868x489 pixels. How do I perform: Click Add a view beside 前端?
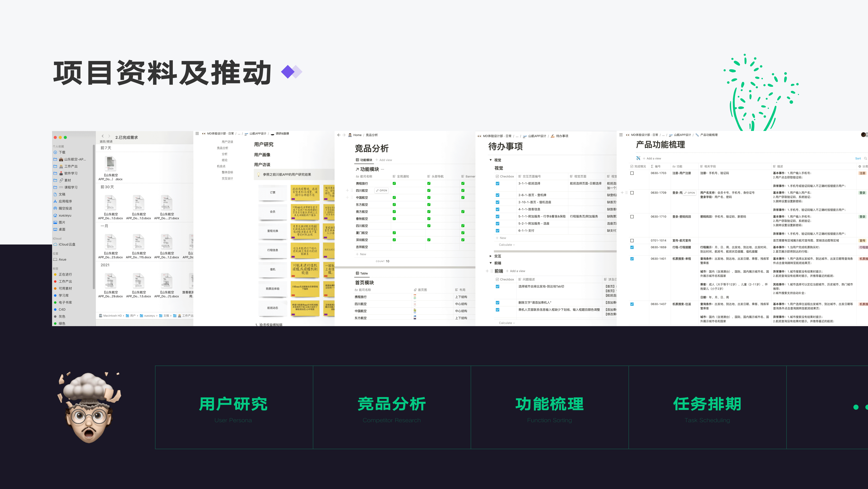[x=515, y=271]
